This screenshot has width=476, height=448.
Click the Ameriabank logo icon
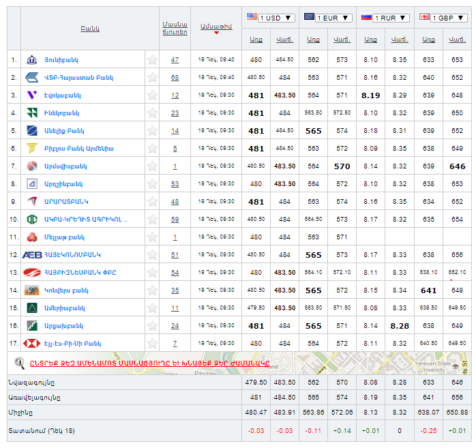coord(32,308)
